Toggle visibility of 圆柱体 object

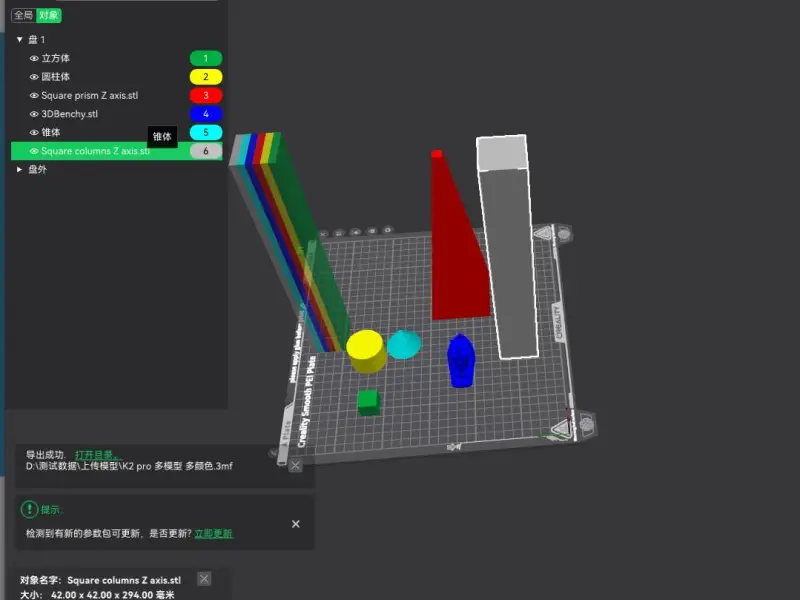click(x=34, y=77)
